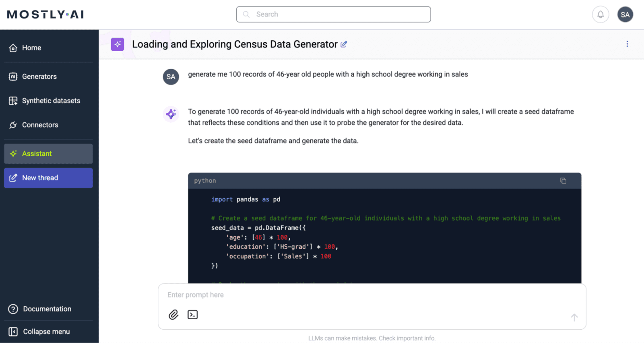
Task: Click the assistant avatar beside the reply
Action: pos(171,114)
